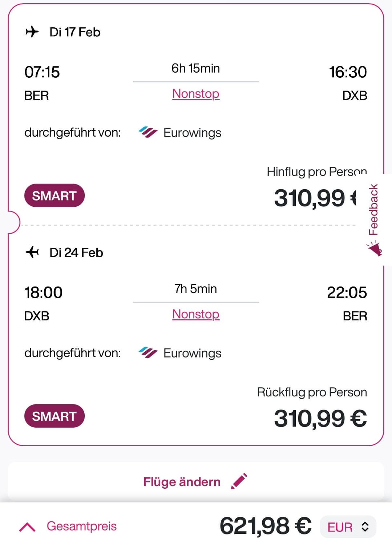Click the Di 17 Feb date heading
The image size is (392, 545).
[x=75, y=32]
